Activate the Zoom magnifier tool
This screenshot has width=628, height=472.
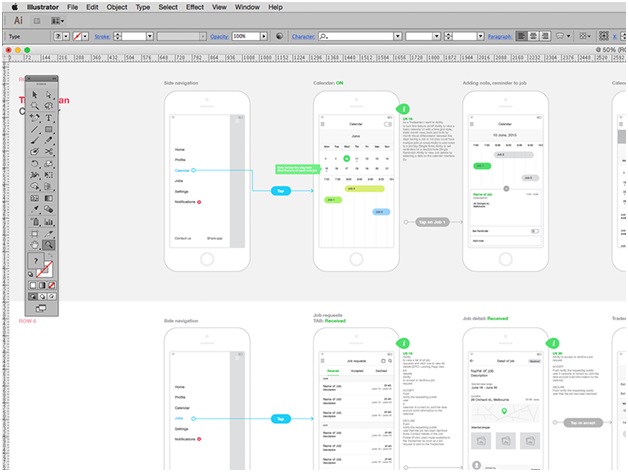49,244
